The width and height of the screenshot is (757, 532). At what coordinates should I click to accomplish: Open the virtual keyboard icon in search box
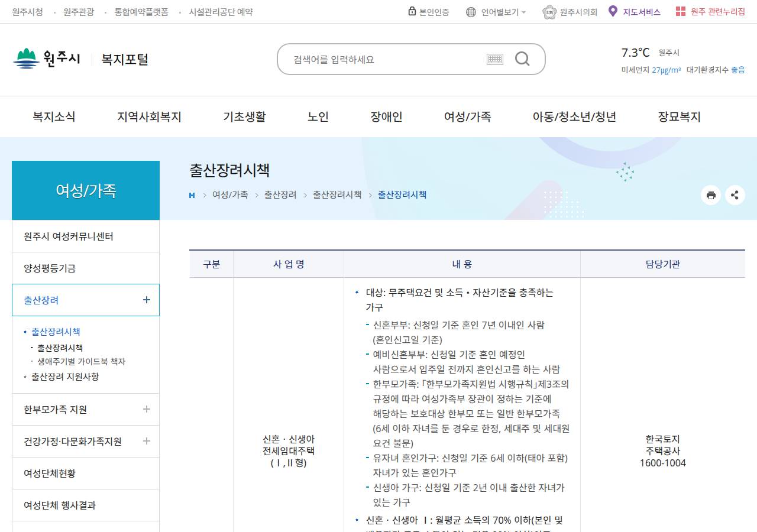[495, 59]
